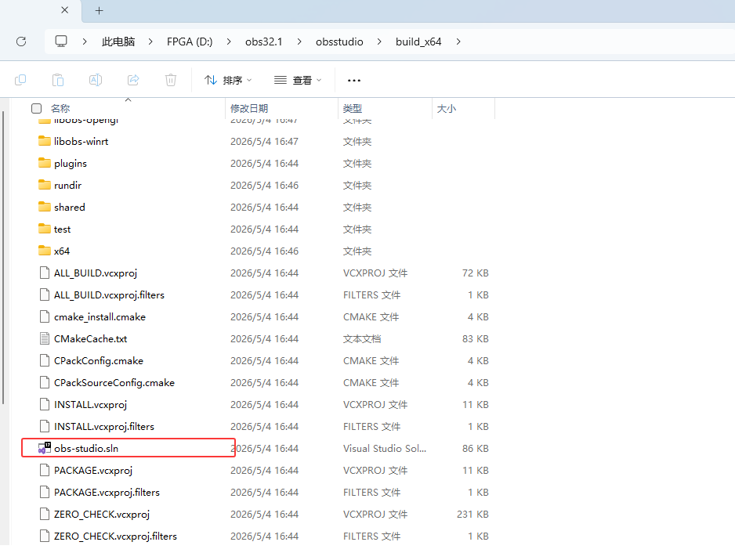Click the build_x64 breadcrumb
735x560 pixels.
coord(418,42)
